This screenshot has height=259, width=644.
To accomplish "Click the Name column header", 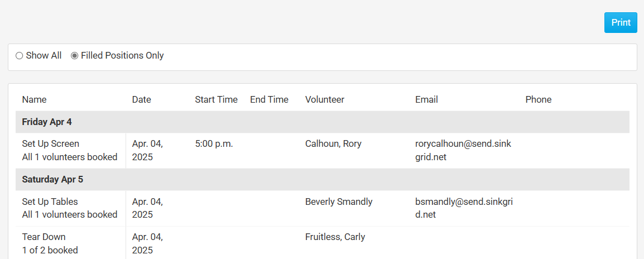I will coord(35,100).
